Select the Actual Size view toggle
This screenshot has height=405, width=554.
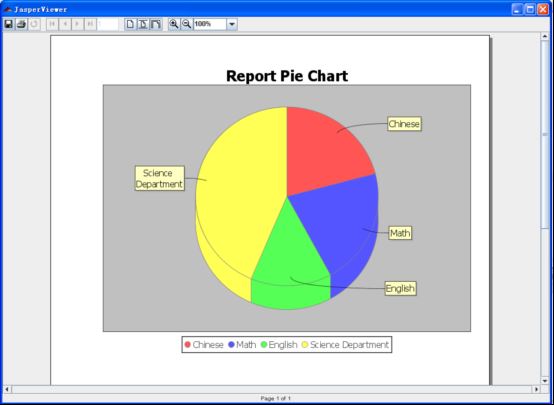[x=130, y=24]
